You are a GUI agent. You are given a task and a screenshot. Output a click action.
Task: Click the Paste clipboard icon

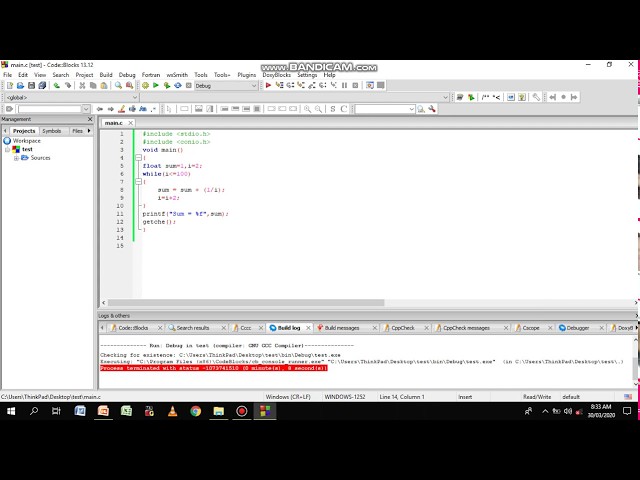(x=104, y=85)
